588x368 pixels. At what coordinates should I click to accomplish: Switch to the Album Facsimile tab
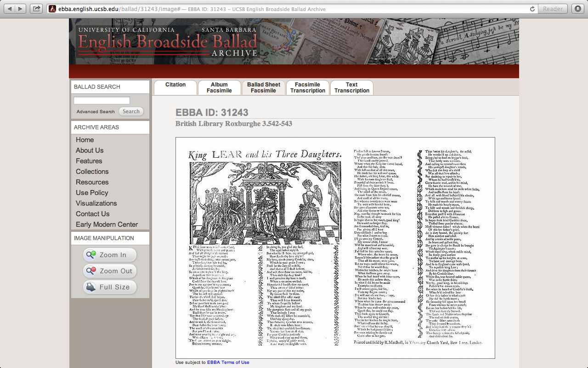coord(219,87)
